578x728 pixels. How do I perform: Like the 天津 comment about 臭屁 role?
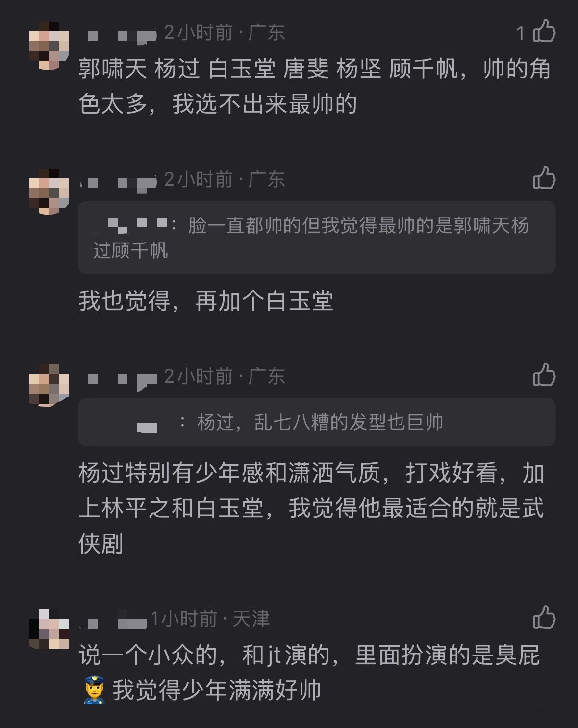[544, 617]
